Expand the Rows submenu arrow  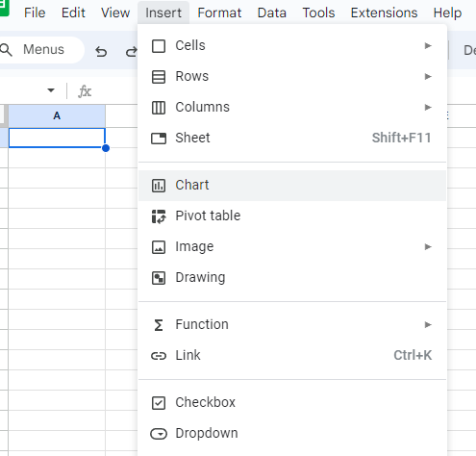coord(428,76)
